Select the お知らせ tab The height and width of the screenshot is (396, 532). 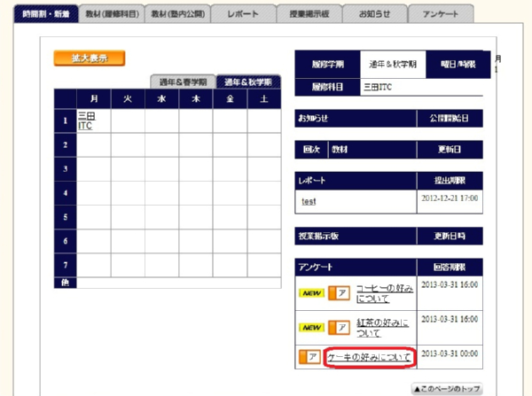click(375, 14)
